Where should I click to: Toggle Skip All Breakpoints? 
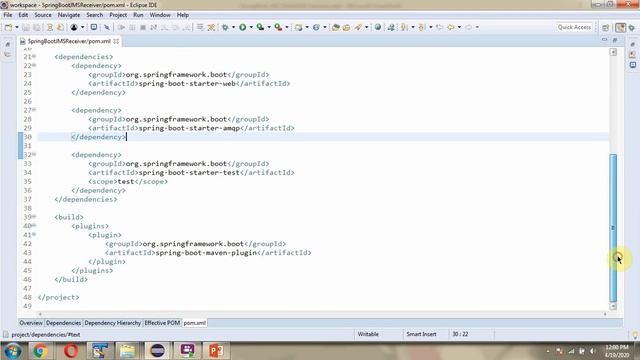[107, 27]
